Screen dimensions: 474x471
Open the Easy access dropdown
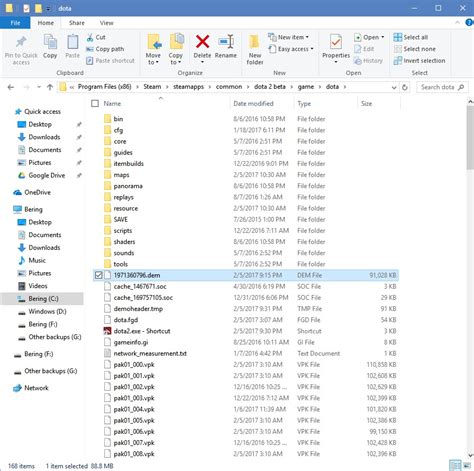(291, 49)
